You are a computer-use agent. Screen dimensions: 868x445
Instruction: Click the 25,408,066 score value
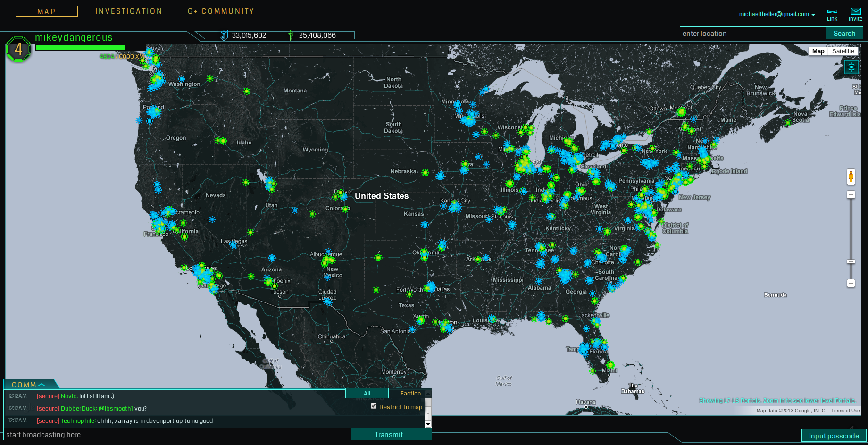point(317,35)
